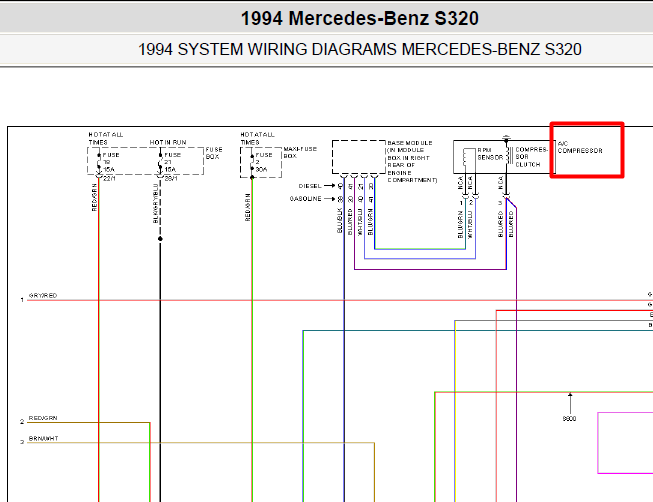Click the "GRY/RED" wire label on line 1

click(43, 296)
